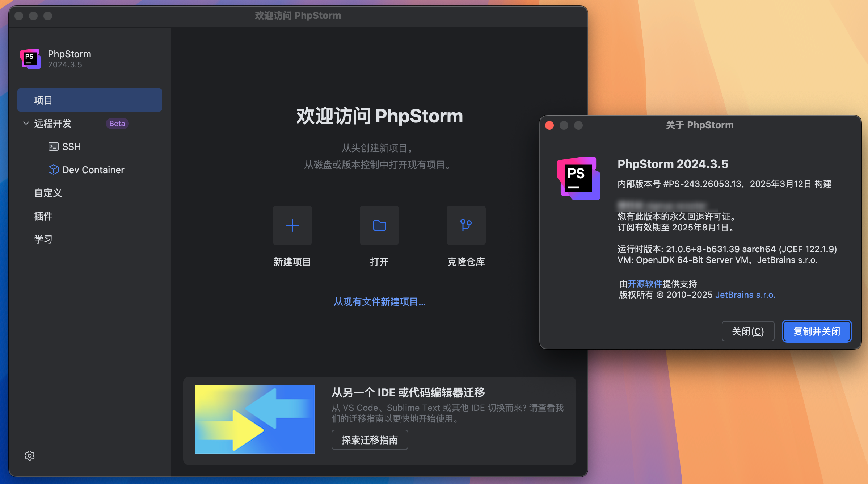Click the Open folder icon

tap(379, 225)
